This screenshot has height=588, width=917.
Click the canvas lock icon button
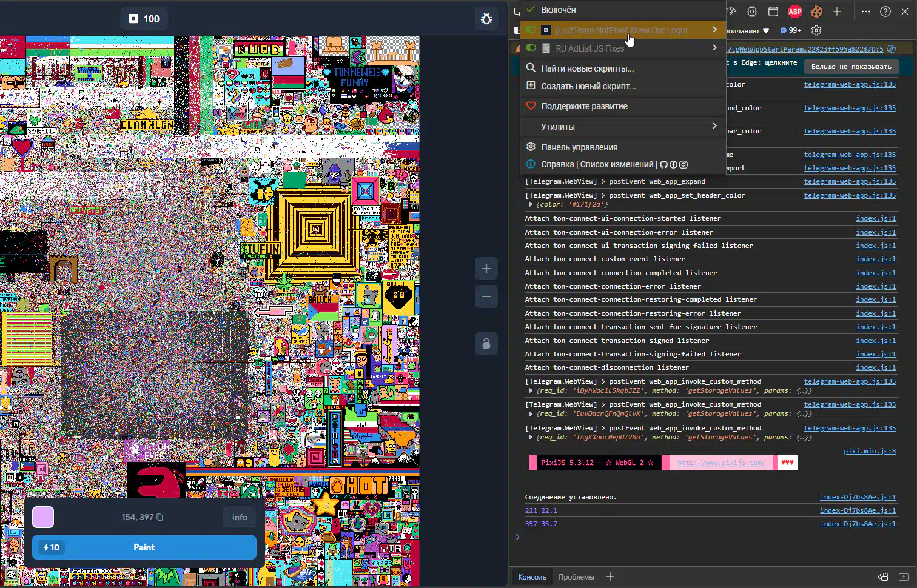tap(486, 344)
